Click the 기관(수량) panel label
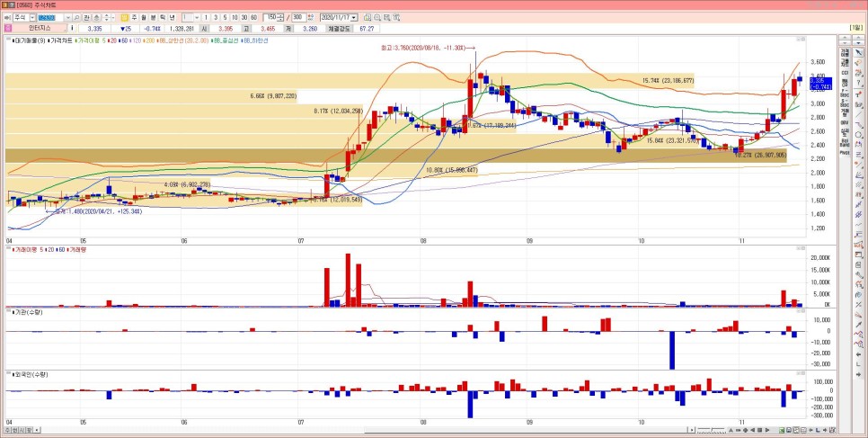Viewport: 868px width, 438px height. pyautogui.click(x=28, y=312)
